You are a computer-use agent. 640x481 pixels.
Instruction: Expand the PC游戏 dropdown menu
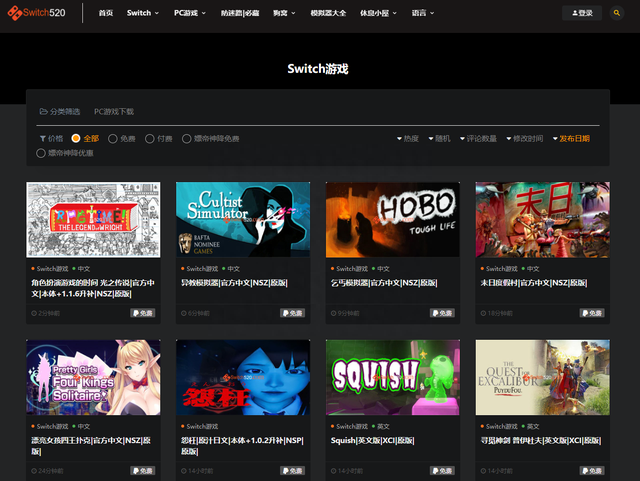coord(190,13)
